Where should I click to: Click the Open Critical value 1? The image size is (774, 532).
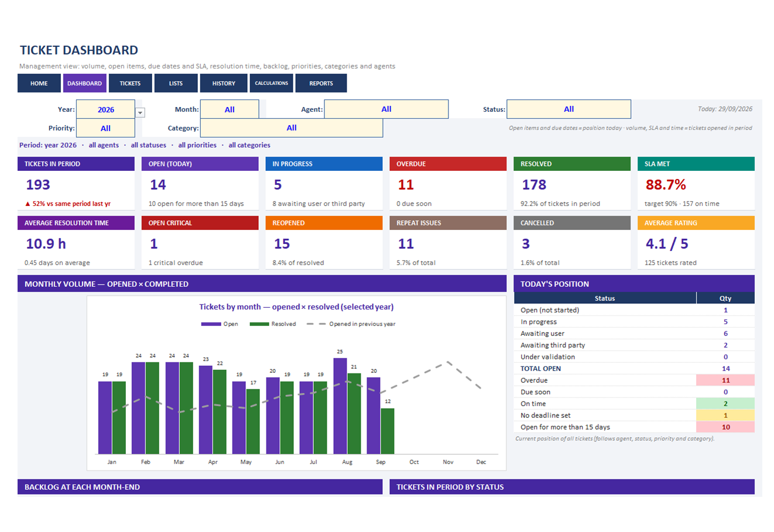[153, 244]
